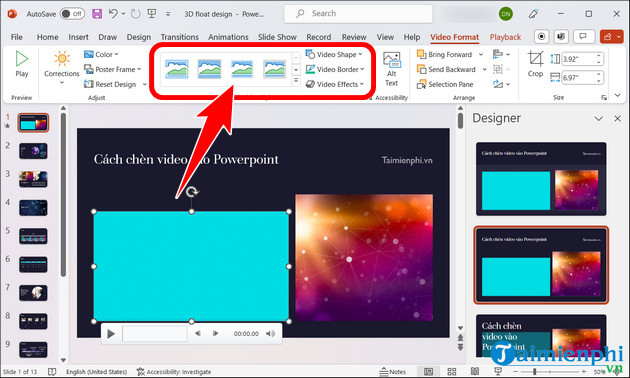Image resolution: width=630 pixels, height=378 pixels.
Task: Undo the last action
Action: point(113,14)
